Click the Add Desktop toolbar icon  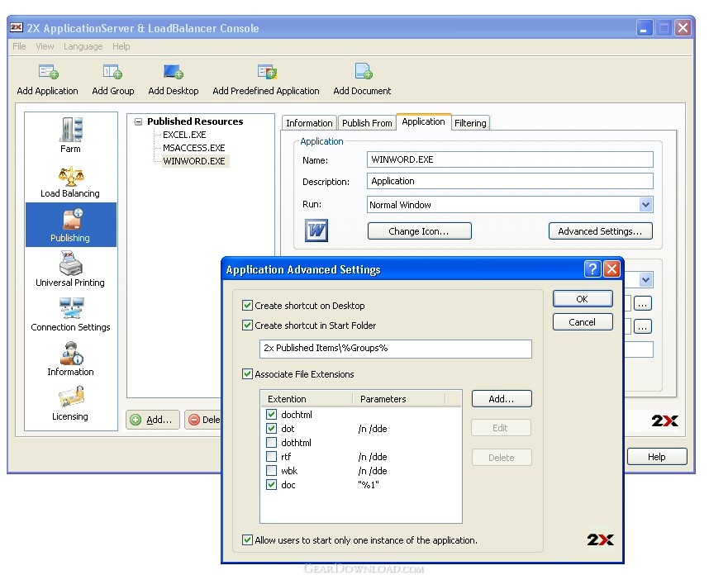pos(174,72)
